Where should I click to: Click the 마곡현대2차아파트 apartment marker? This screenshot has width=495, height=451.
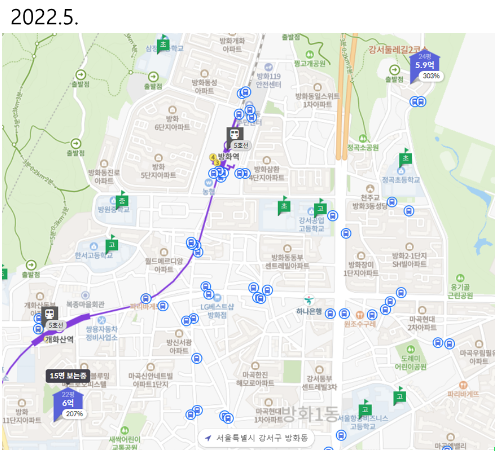pos(422,310)
